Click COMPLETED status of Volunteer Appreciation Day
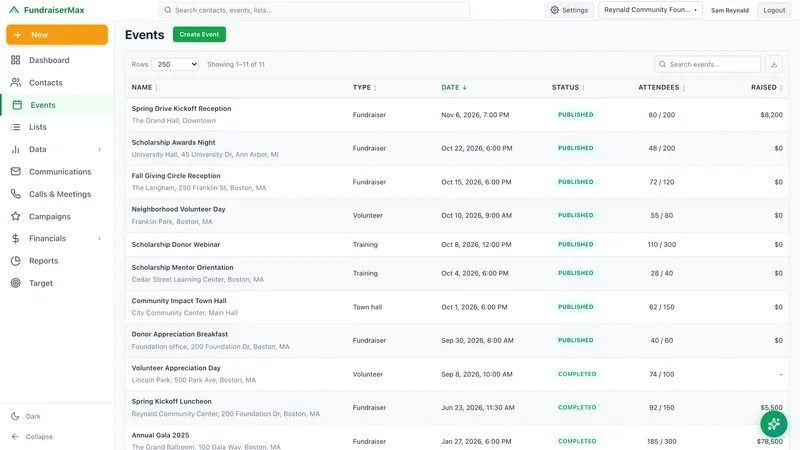 [x=577, y=374]
